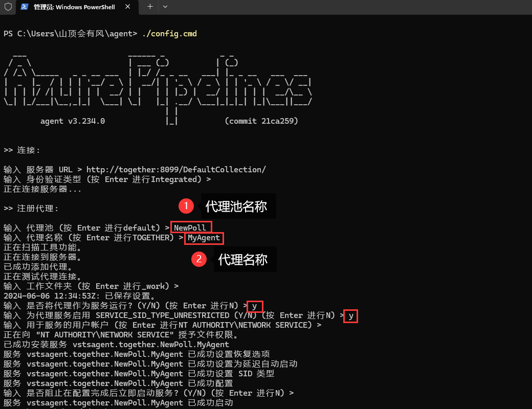Click the ./config.cmd command text
Screen dimensions: 532x409
[169, 34]
